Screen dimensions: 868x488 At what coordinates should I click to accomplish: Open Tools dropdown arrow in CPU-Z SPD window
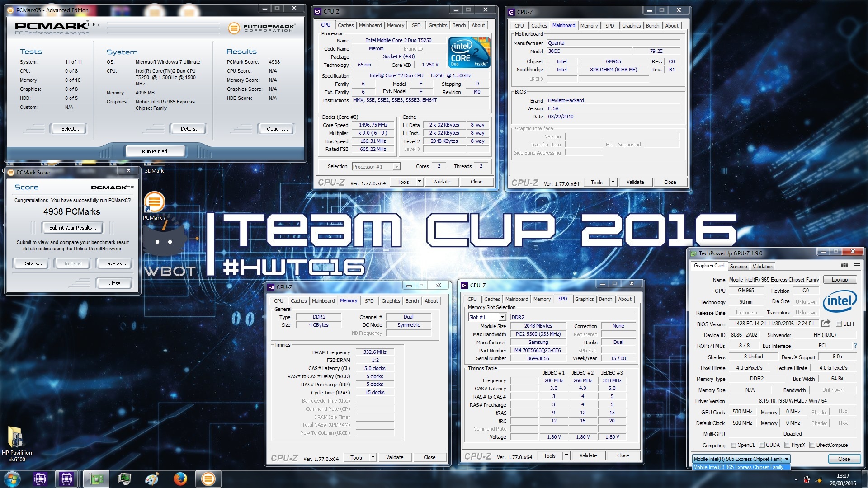[566, 455]
